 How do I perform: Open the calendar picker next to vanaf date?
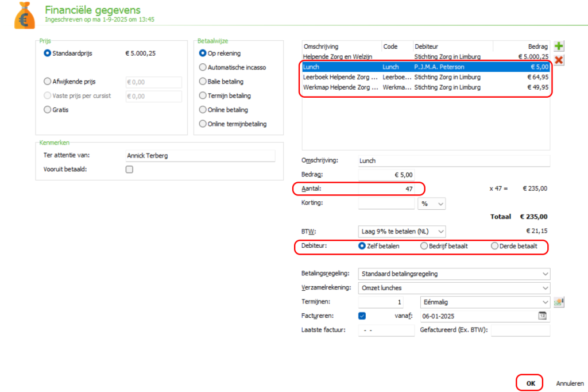[542, 316]
